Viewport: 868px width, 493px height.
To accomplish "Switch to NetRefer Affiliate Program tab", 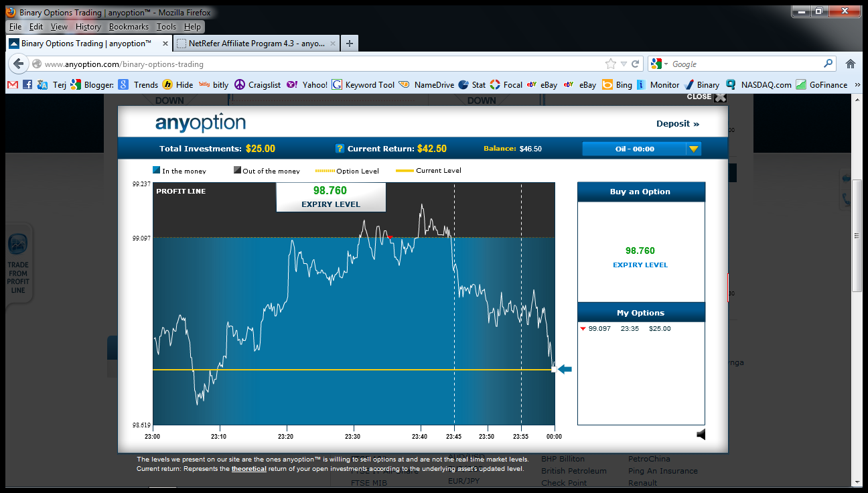I will pyautogui.click(x=257, y=44).
